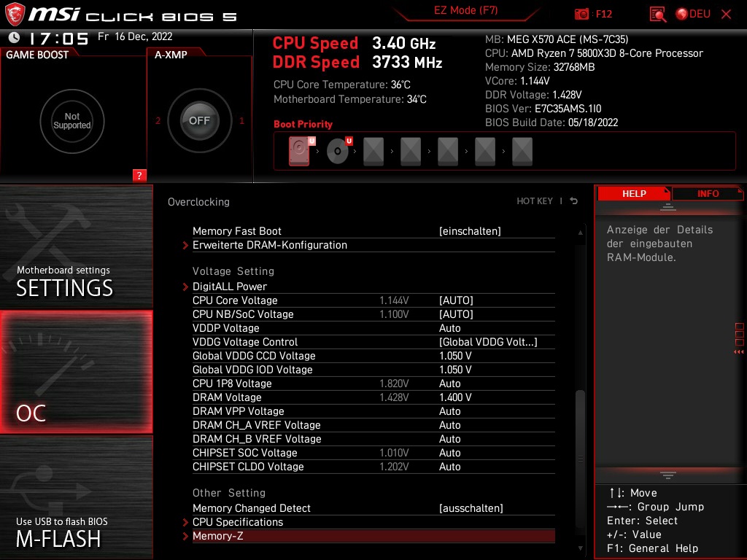The image size is (747, 560).
Task: Edit CHIPSET SOC Voltage Auto value
Action: pyautogui.click(x=449, y=453)
